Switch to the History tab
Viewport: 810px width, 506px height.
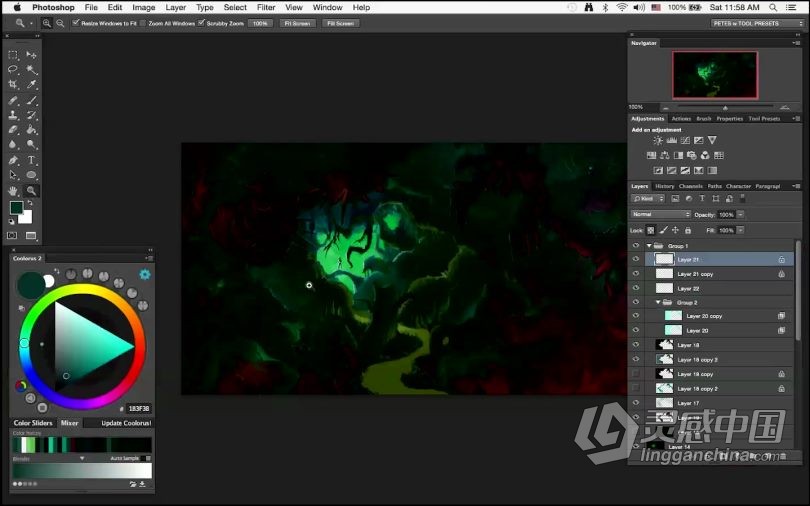coord(664,186)
